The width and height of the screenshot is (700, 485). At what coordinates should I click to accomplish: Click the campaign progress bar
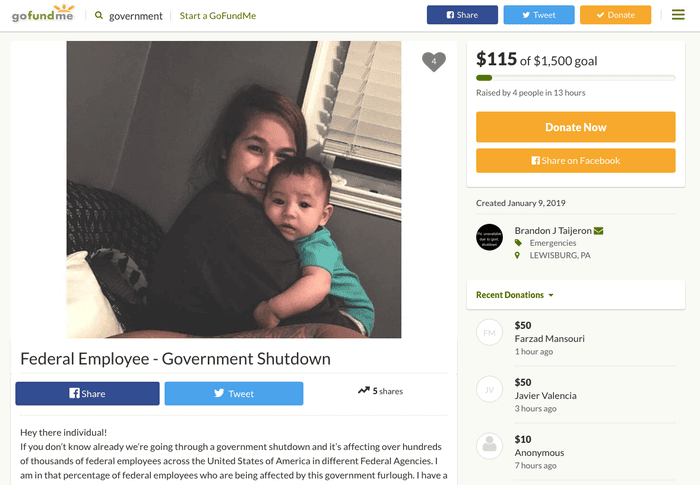coord(575,78)
